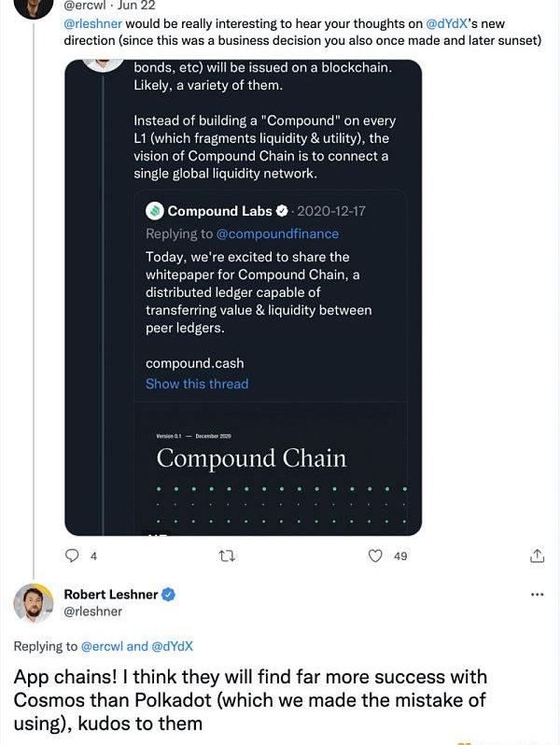Screen dimensions: 560x745
Task: Click the Jun 22 tweet timestamp
Action: (135, 5)
